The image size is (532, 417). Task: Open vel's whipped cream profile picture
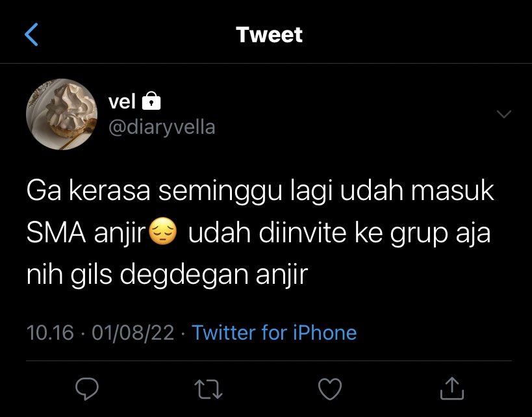click(62, 114)
